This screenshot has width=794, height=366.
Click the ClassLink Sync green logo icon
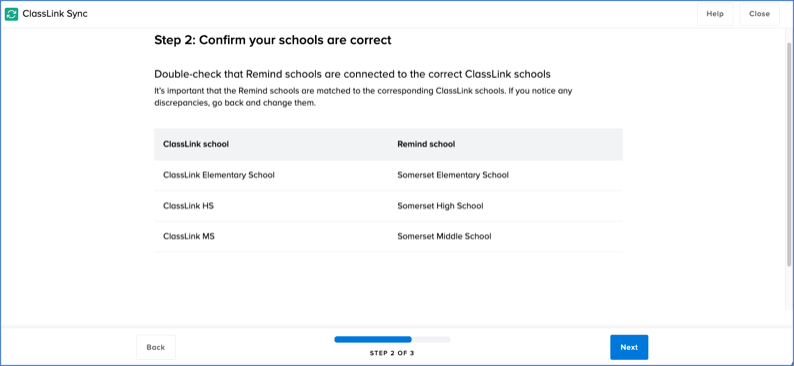11,14
